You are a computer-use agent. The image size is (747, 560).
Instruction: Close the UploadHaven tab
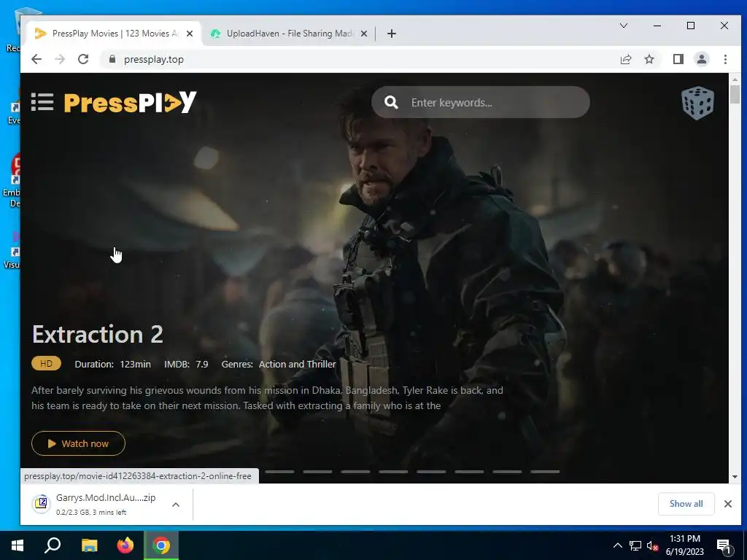click(363, 34)
